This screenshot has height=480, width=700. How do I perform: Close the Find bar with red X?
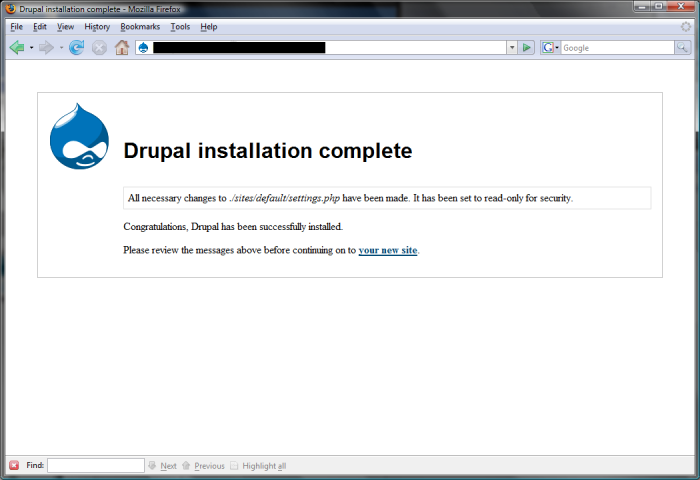14,465
